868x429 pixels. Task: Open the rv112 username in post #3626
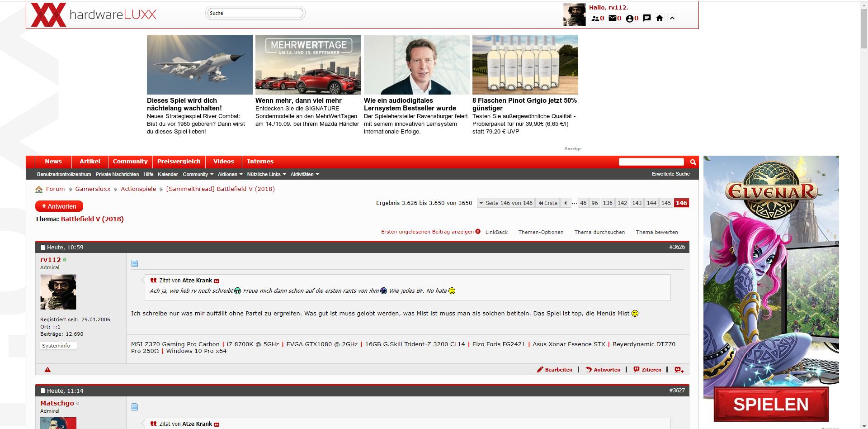[50, 260]
